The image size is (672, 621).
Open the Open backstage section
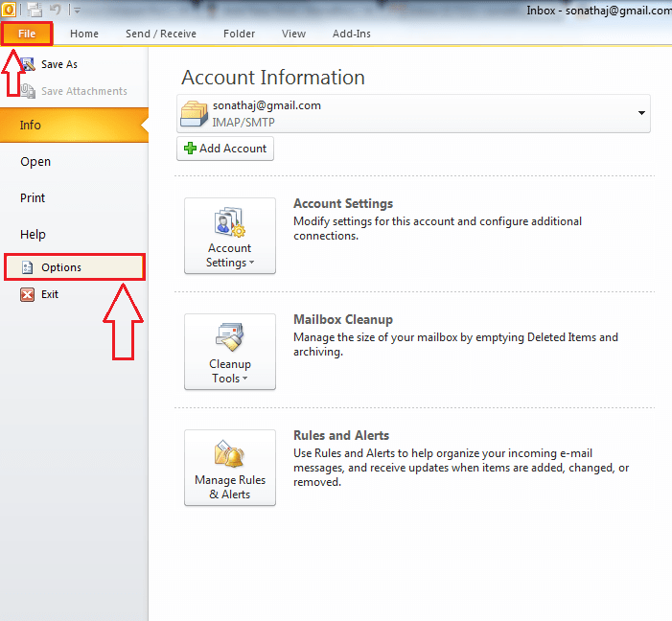[35, 162]
